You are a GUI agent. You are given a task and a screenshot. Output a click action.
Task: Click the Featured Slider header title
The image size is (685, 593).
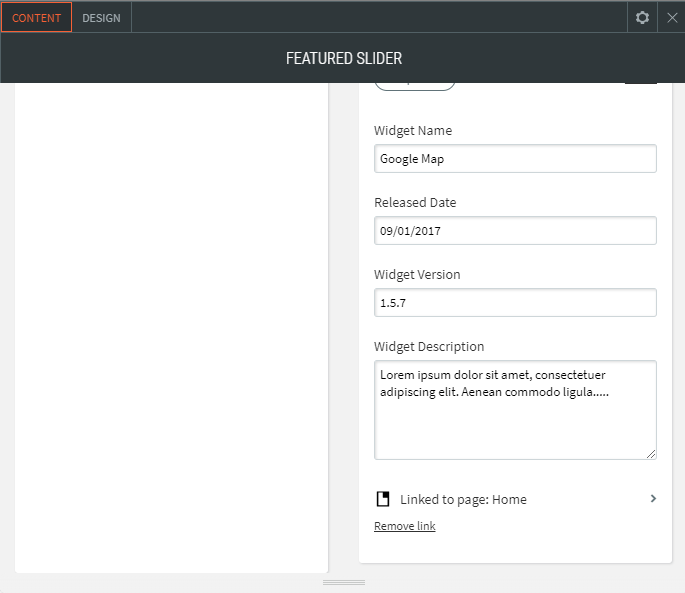pos(343,59)
